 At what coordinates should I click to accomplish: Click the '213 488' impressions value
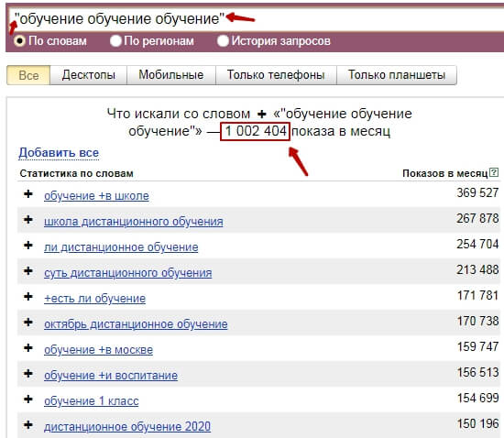tap(477, 269)
